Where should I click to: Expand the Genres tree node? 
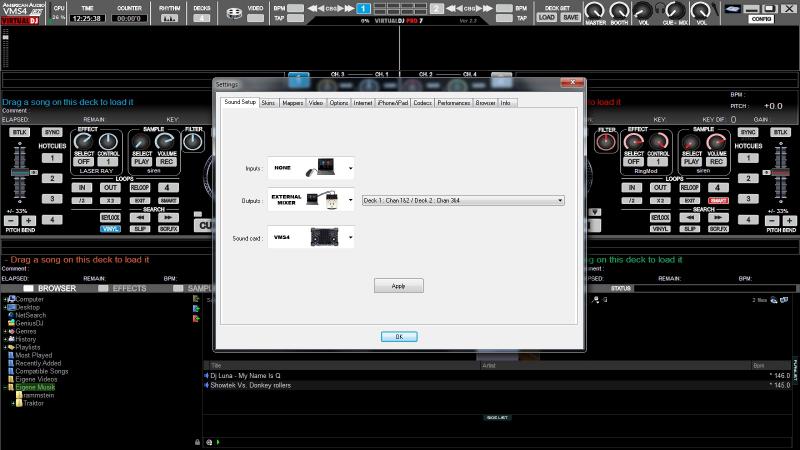click(5, 331)
